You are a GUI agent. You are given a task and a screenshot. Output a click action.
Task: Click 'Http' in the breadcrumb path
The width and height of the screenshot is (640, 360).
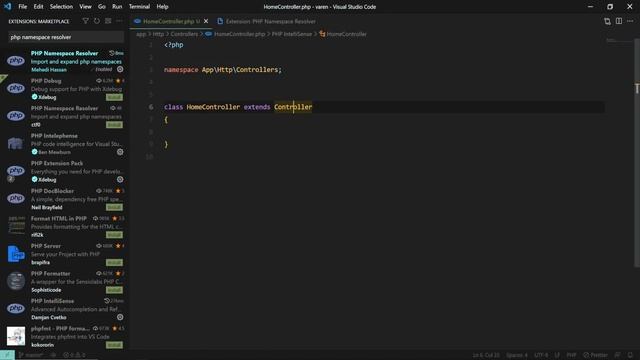coord(158,34)
